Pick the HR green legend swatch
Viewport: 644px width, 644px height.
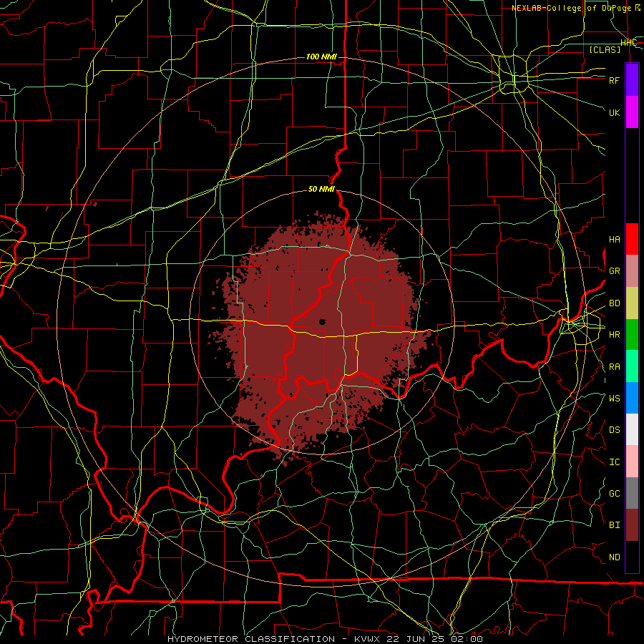tap(632, 334)
